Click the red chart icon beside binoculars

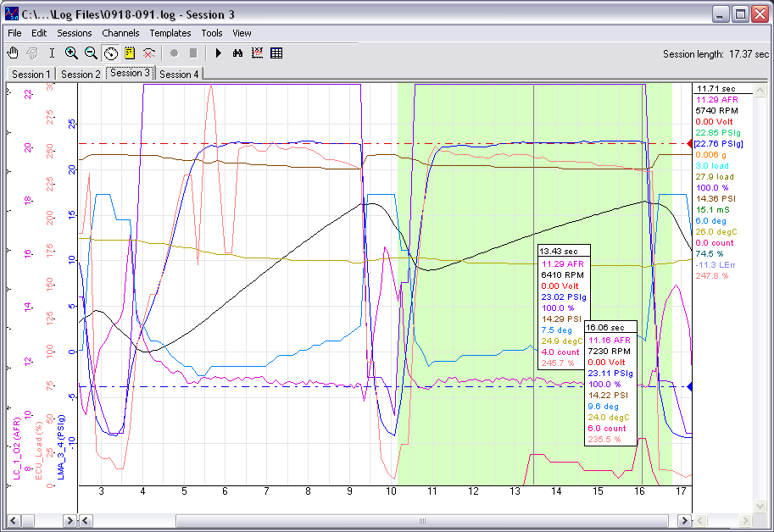point(257,53)
